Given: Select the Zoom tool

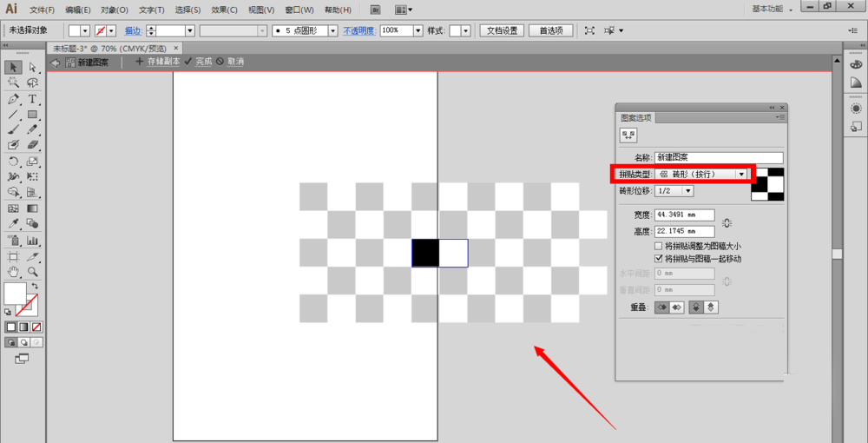Looking at the screenshot, I should [x=33, y=271].
